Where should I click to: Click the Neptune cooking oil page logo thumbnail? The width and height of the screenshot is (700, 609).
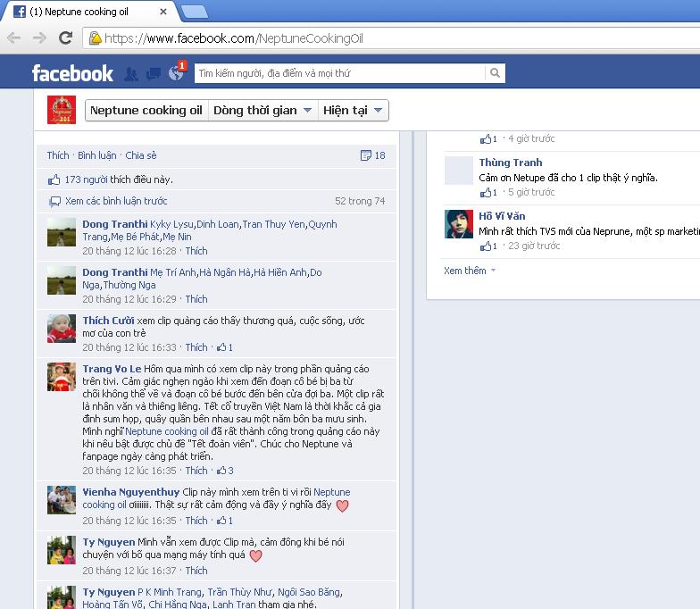coord(62,110)
